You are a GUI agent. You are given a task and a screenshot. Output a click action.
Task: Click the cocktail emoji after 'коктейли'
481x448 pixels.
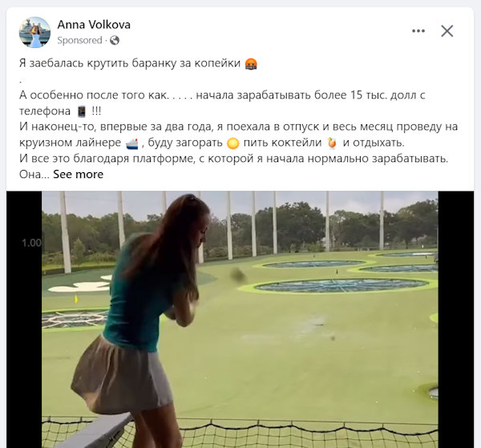[332, 143]
